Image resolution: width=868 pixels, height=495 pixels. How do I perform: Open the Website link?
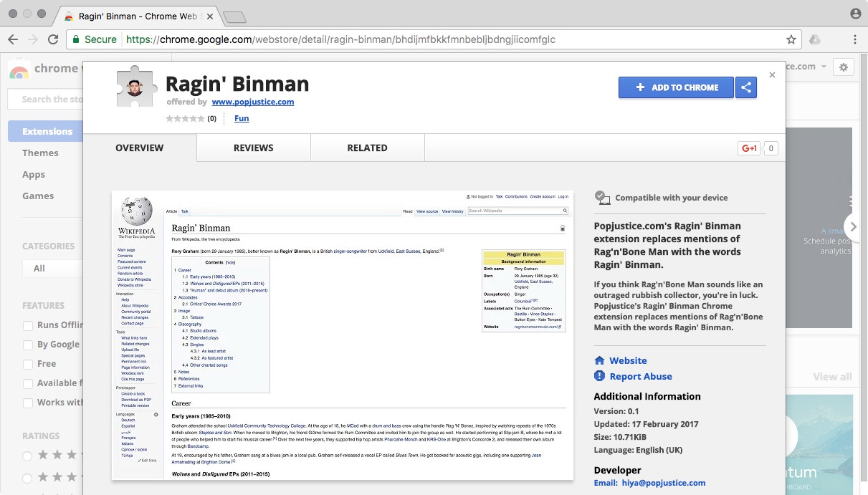tap(629, 360)
